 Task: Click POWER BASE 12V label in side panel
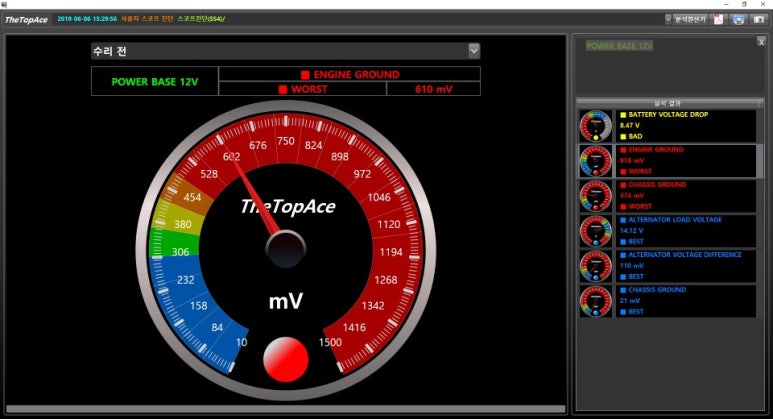[619, 46]
